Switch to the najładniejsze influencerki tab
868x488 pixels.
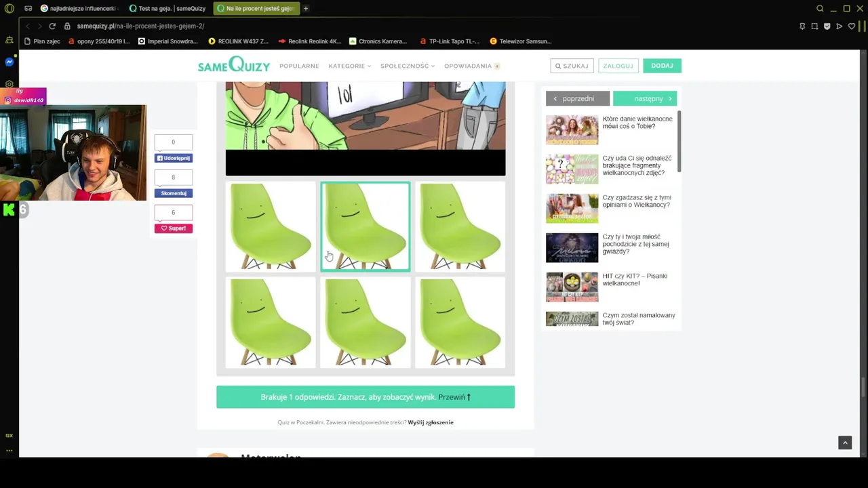click(79, 9)
